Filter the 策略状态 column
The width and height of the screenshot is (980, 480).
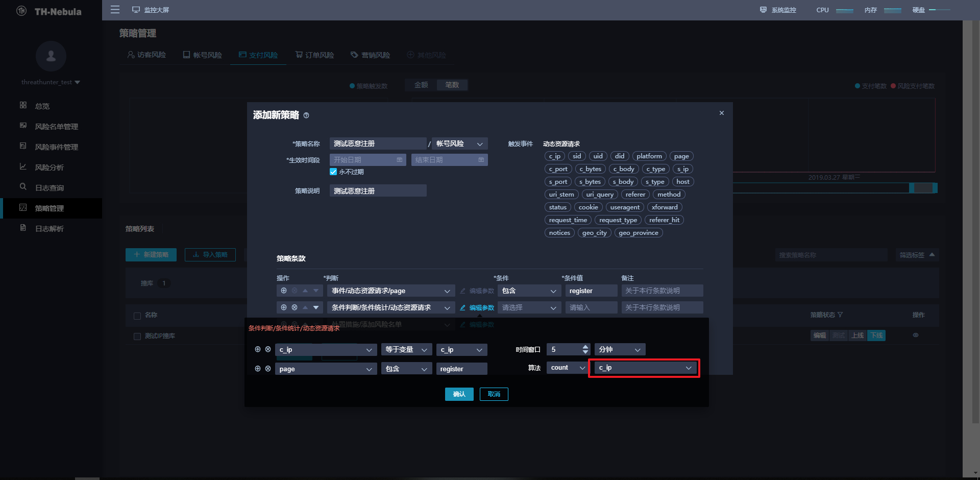click(840, 315)
